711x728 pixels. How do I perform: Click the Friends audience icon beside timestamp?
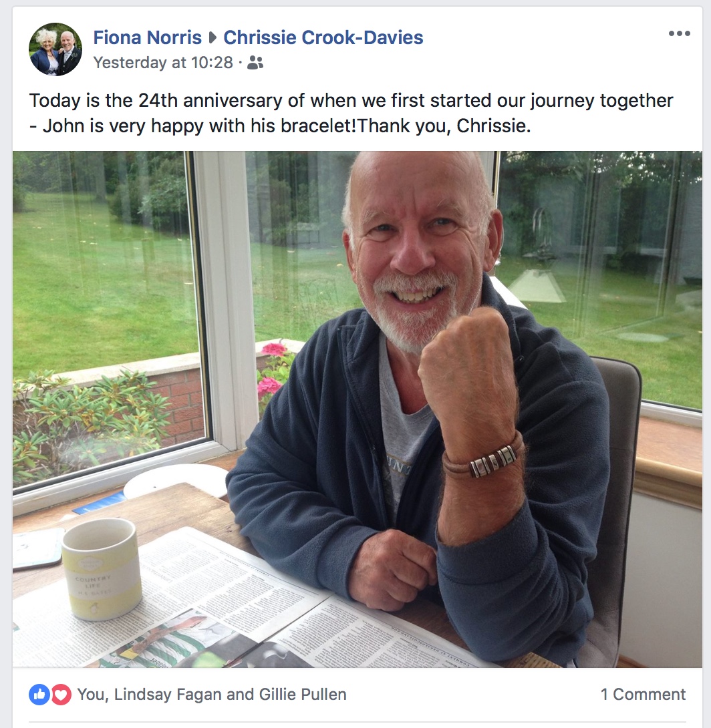[x=255, y=63]
